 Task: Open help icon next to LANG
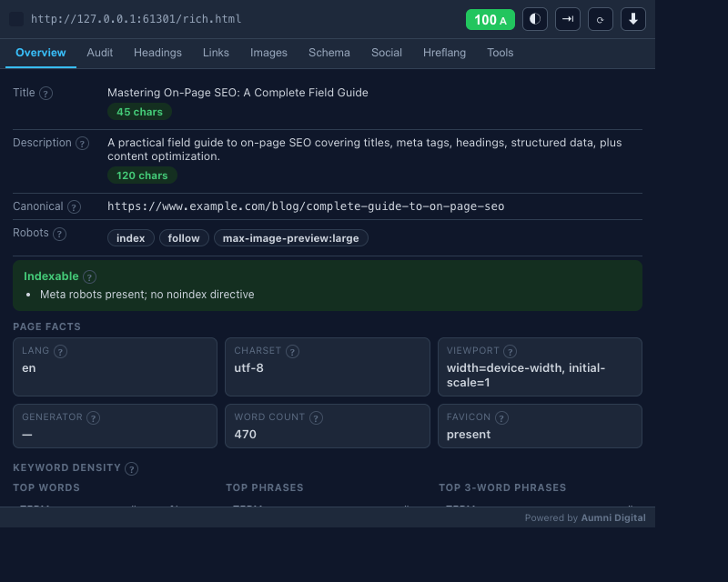(60, 351)
